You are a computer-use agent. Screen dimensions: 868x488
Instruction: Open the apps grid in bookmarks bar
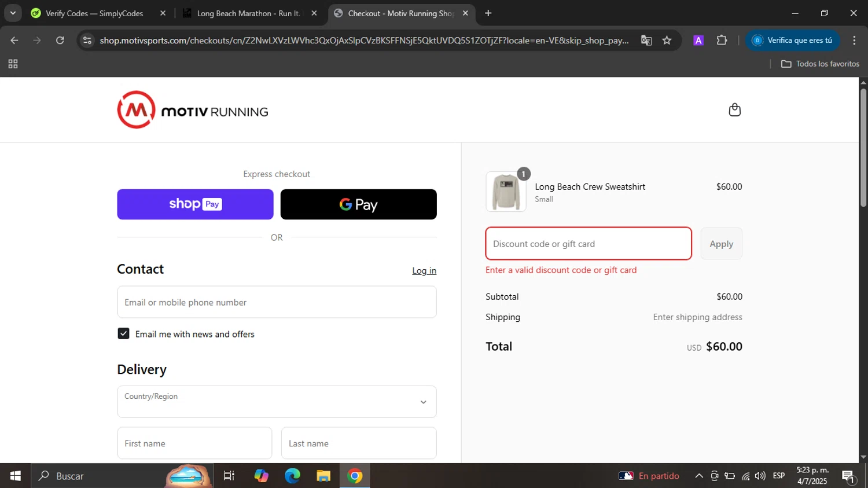click(x=13, y=64)
